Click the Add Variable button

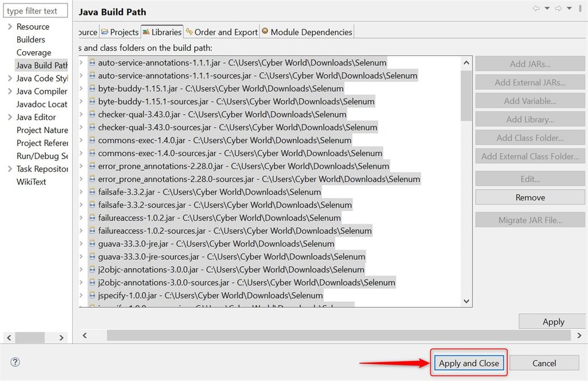click(x=530, y=101)
